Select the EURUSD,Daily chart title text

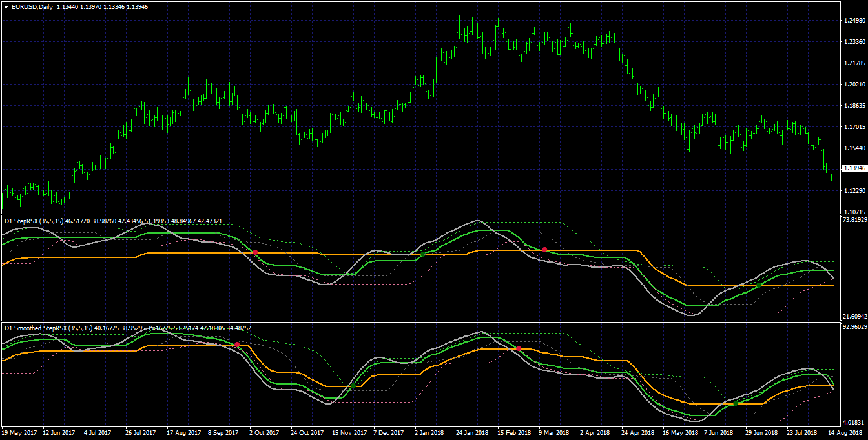pos(32,6)
